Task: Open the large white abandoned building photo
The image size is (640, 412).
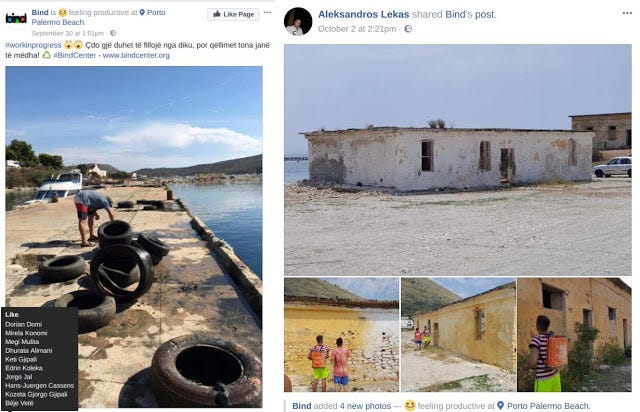Action: coord(458,160)
